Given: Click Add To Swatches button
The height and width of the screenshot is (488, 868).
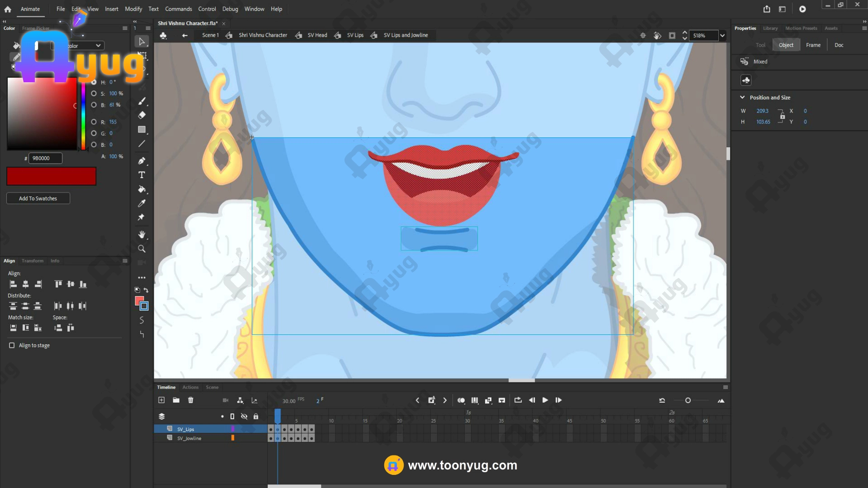Looking at the screenshot, I should click(x=38, y=198).
